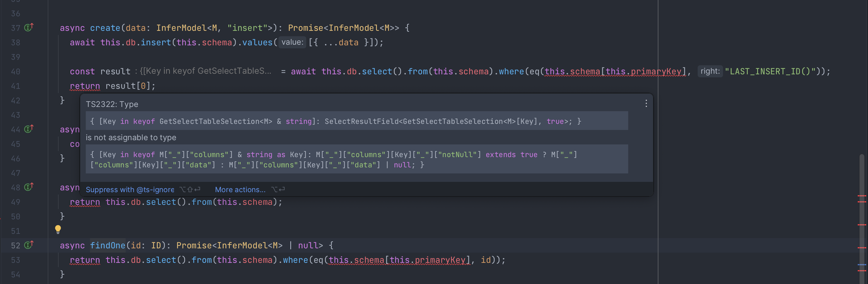The width and height of the screenshot is (868, 284).
Task: Click the create method name on line 37
Action: tap(105, 28)
